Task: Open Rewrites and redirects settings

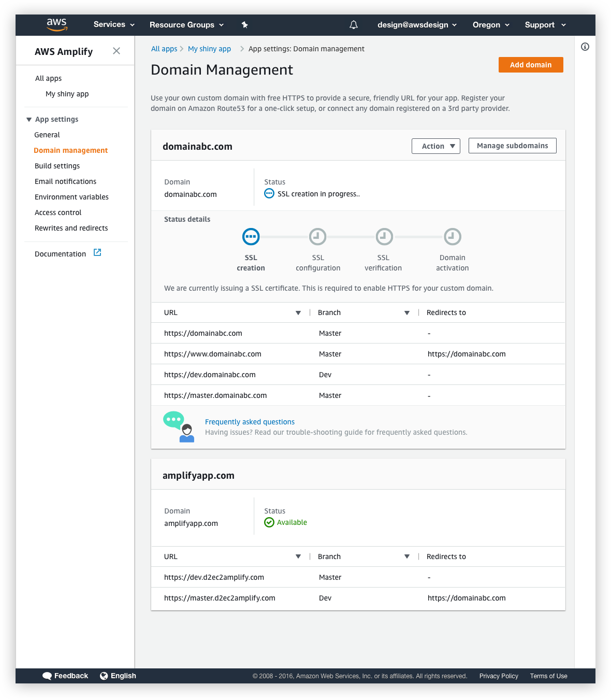Action: point(71,228)
